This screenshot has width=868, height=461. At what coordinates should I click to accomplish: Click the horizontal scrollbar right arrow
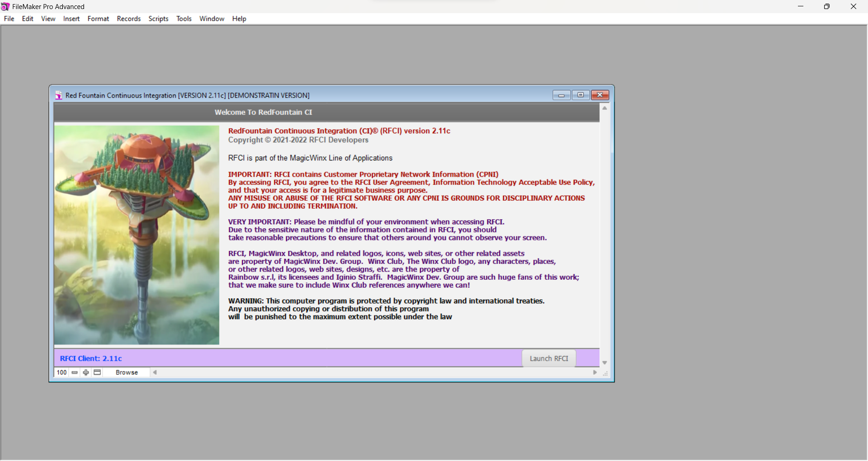(x=595, y=373)
